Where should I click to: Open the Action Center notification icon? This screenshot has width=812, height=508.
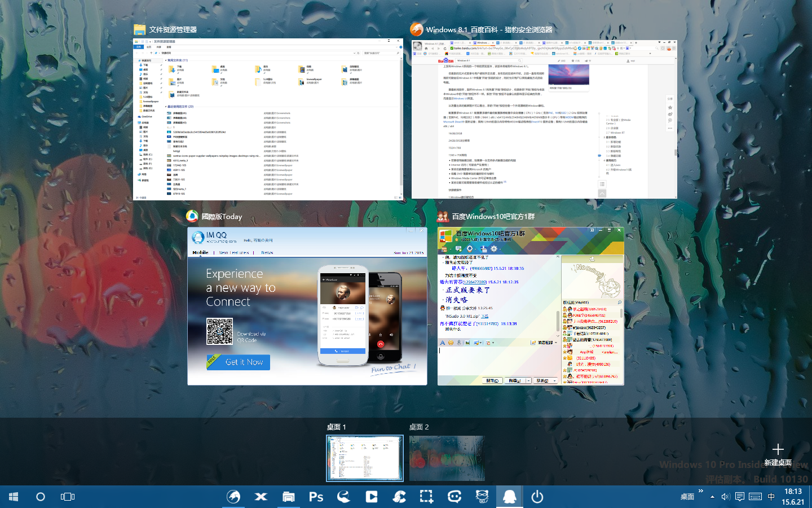click(x=739, y=497)
